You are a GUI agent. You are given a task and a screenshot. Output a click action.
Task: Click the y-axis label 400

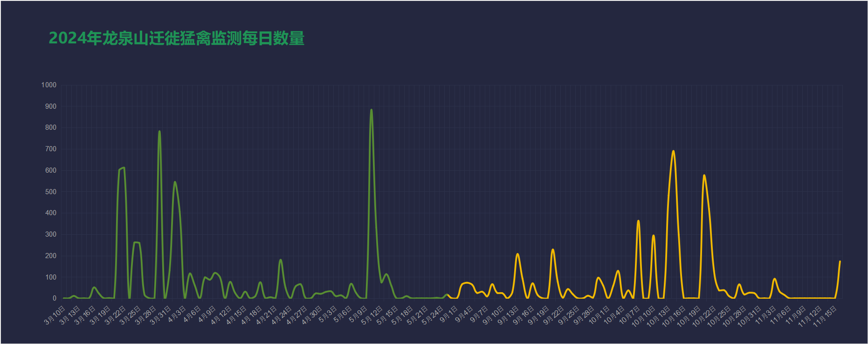pos(51,213)
